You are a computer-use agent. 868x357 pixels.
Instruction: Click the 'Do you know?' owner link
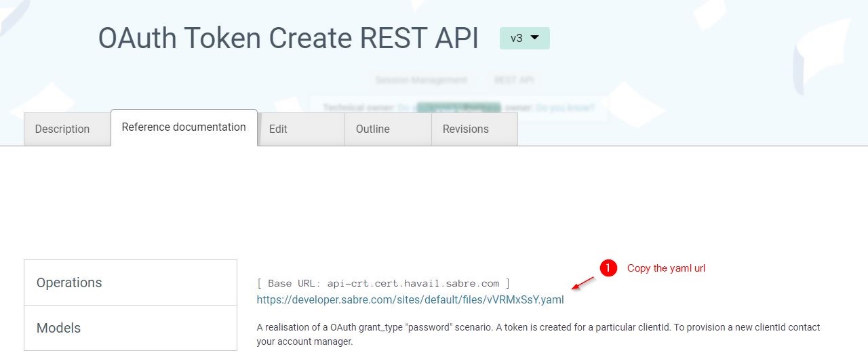click(x=565, y=108)
